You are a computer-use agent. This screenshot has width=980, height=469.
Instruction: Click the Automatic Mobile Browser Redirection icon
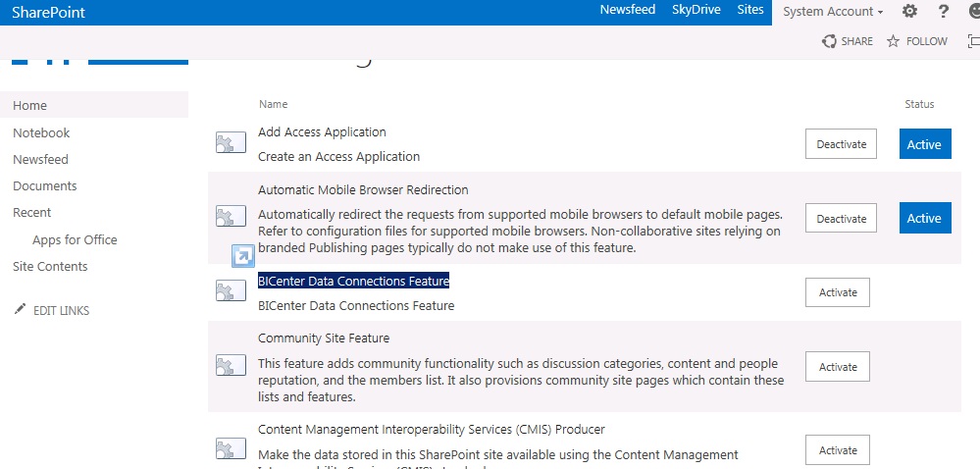pyautogui.click(x=231, y=218)
